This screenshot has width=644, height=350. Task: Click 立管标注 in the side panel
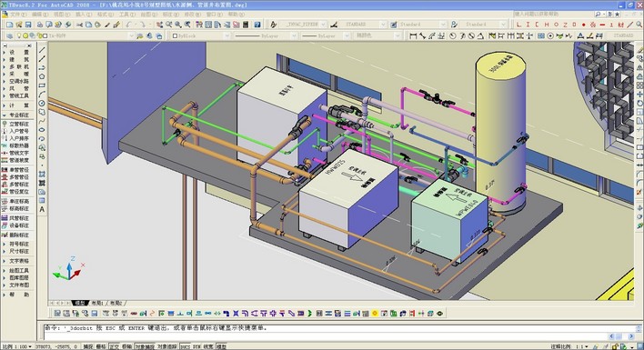point(19,124)
